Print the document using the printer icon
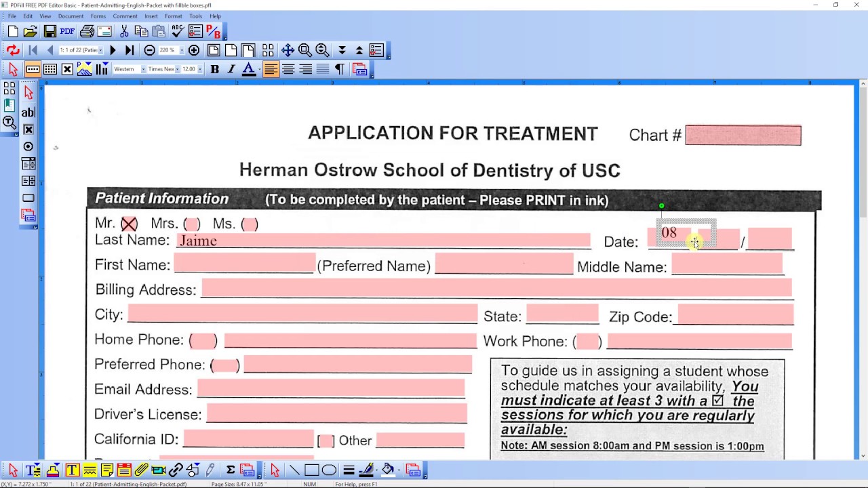The image size is (868, 488). 87,31
